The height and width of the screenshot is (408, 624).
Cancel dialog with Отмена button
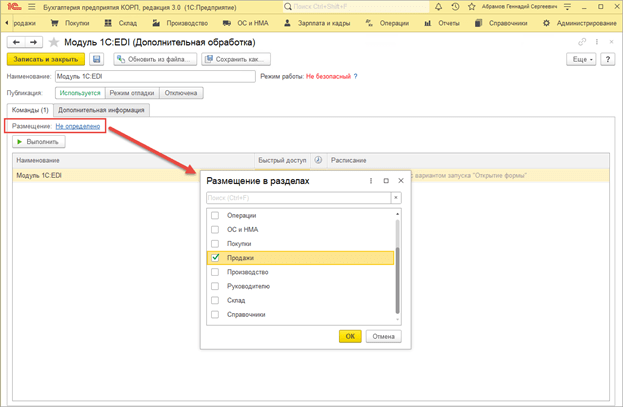(384, 336)
